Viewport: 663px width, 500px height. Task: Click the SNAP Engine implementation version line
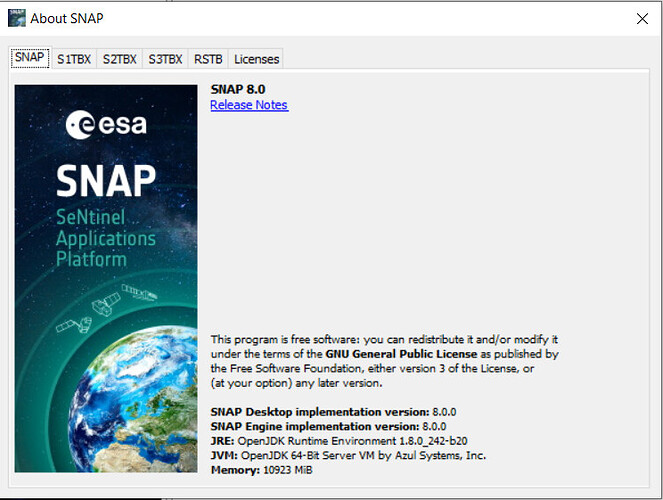pos(328,426)
